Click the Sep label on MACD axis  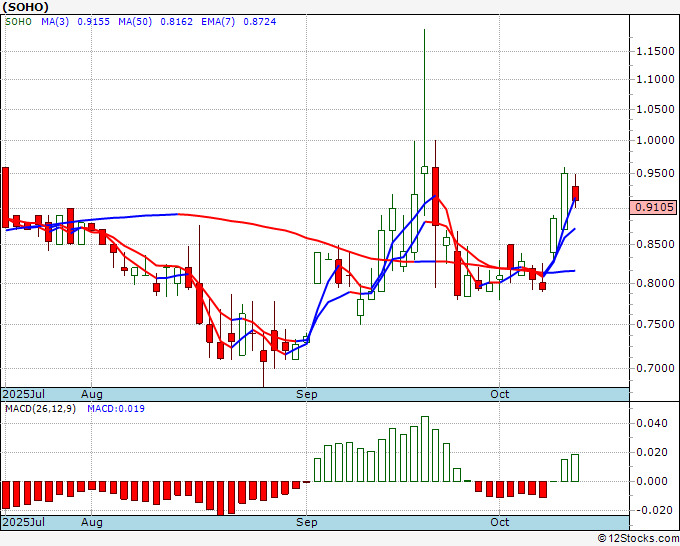pyautogui.click(x=307, y=522)
